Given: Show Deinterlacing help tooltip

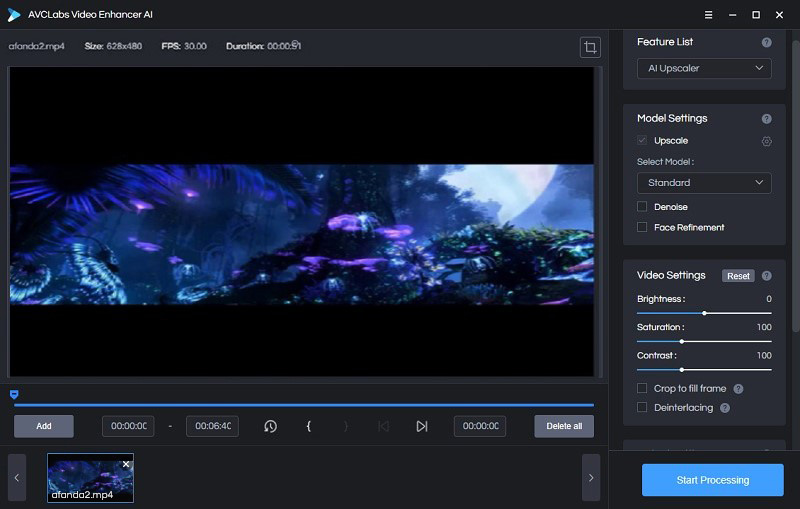Looking at the screenshot, I should (725, 408).
